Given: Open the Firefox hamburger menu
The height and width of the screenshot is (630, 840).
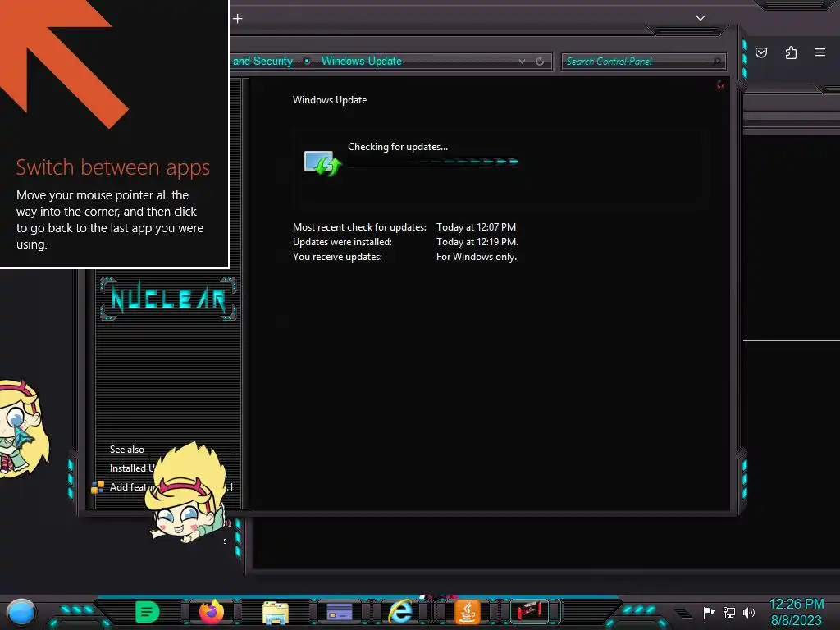Looking at the screenshot, I should tap(820, 52).
